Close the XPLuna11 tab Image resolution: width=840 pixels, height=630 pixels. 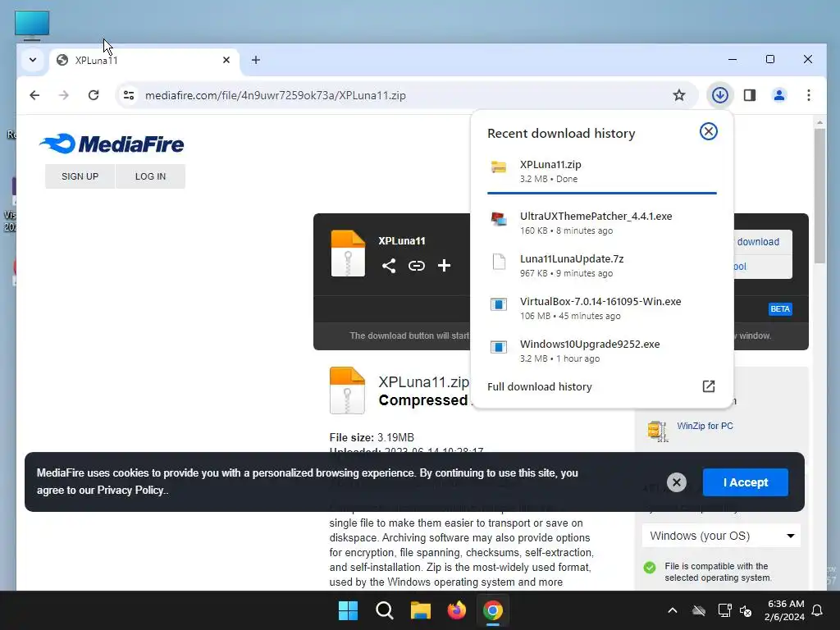click(x=226, y=60)
